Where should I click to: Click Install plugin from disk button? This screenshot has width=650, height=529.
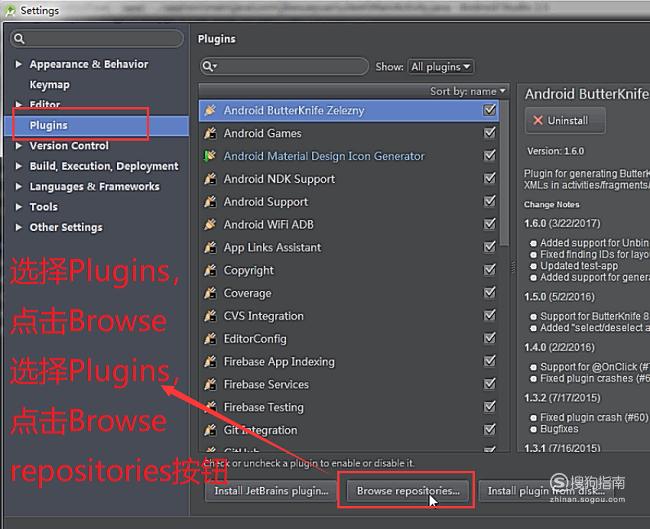[546, 491]
